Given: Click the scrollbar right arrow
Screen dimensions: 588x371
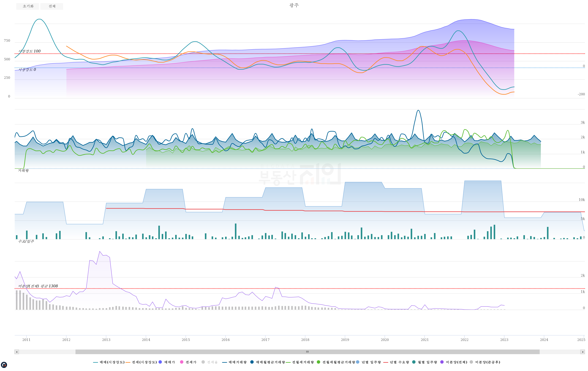Looking at the screenshot, I should tap(583, 352).
